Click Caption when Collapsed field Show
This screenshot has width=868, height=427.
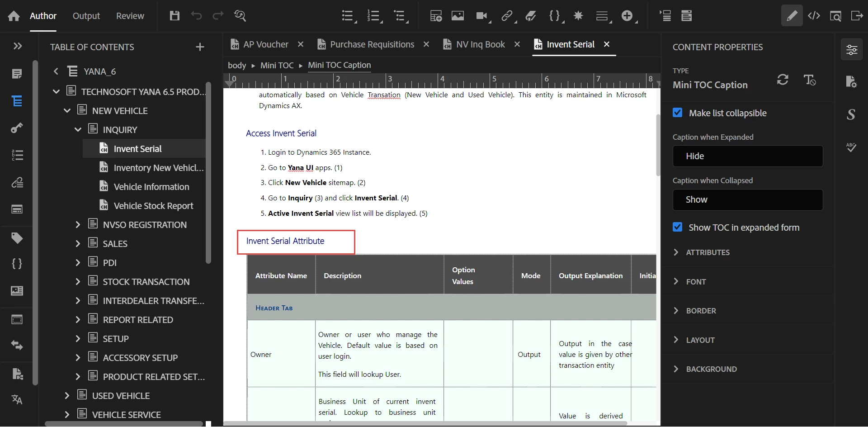tap(748, 199)
